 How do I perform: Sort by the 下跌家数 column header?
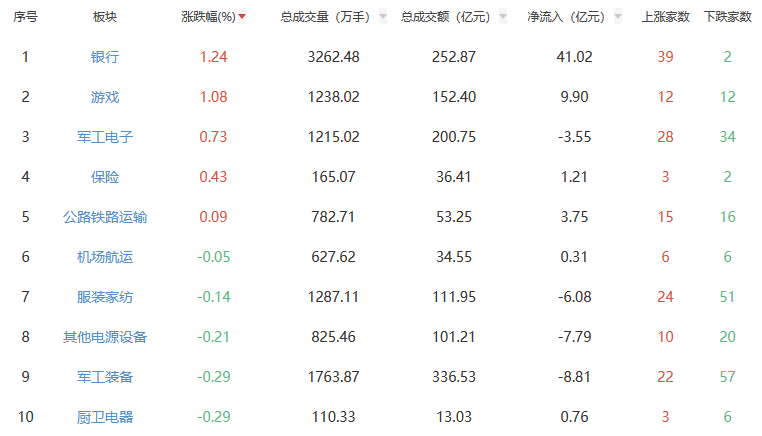(727, 17)
